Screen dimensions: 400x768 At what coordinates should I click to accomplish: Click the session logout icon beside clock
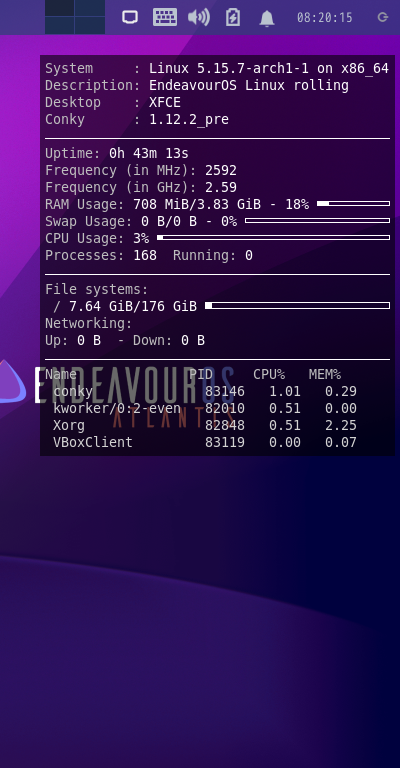point(383,18)
